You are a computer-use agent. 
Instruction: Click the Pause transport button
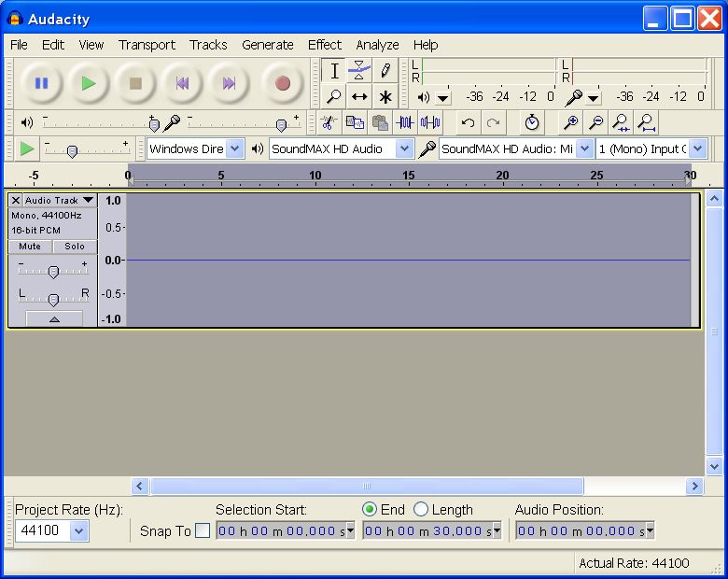[42, 83]
